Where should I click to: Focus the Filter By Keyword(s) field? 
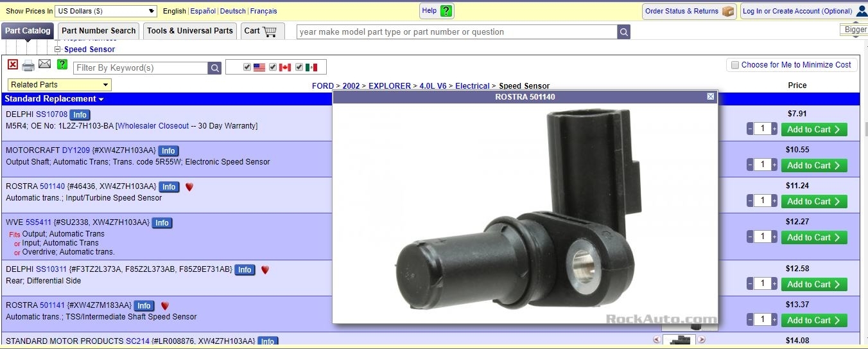point(141,67)
